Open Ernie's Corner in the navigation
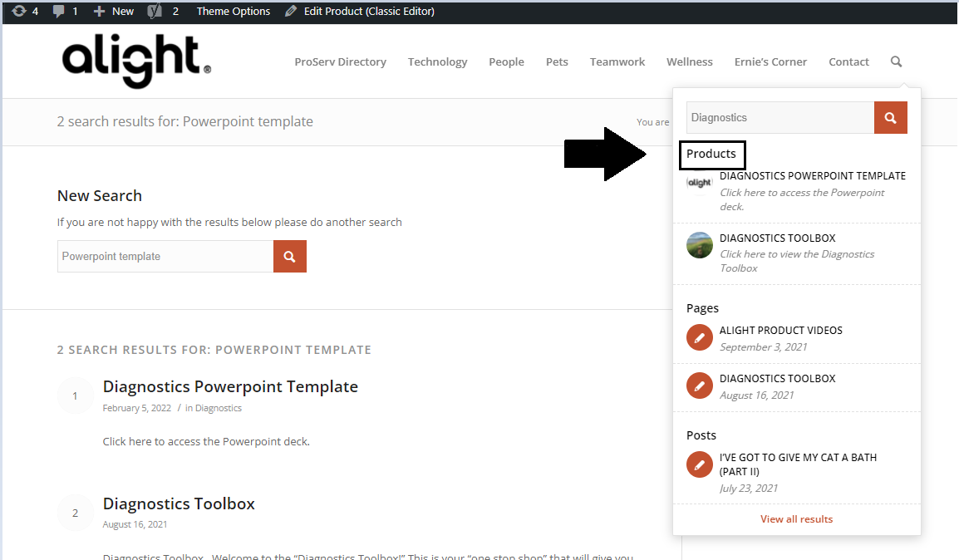Screen dimensions: 959x560 [770, 61]
